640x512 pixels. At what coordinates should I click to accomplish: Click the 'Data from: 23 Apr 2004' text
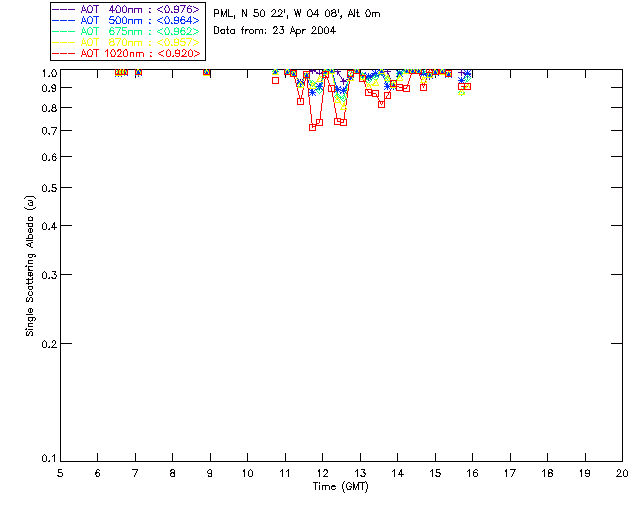tap(275, 31)
